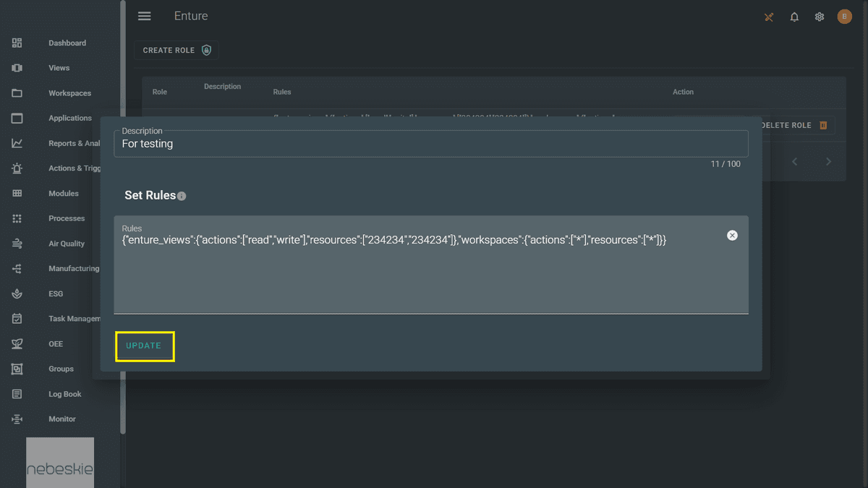Screen dimensions: 868x488
Task: Open the ESG section
Action: click(x=58, y=294)
